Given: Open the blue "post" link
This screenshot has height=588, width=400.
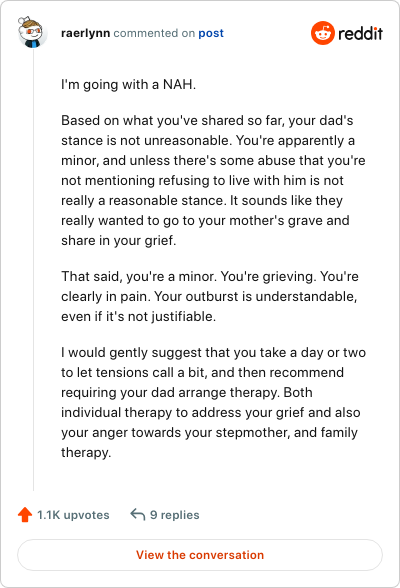Looking at the screenshot, I should [211, 33].
